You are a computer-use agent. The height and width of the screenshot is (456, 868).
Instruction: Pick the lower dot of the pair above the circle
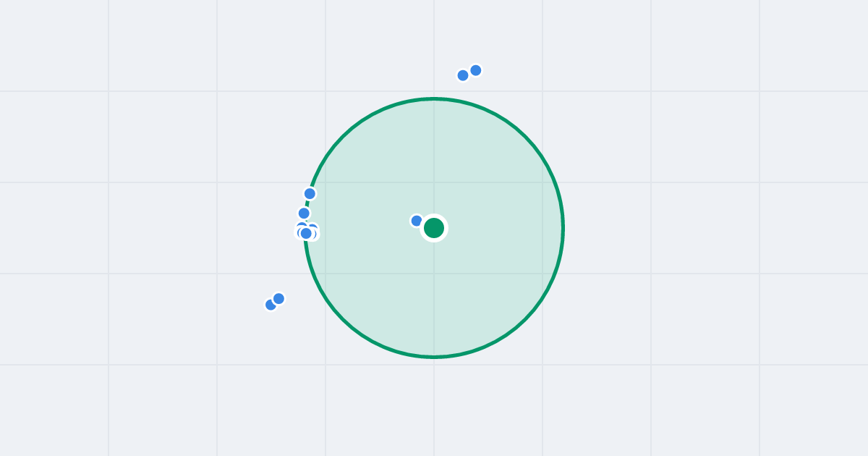pyautogui.click(x=463, y=75)
